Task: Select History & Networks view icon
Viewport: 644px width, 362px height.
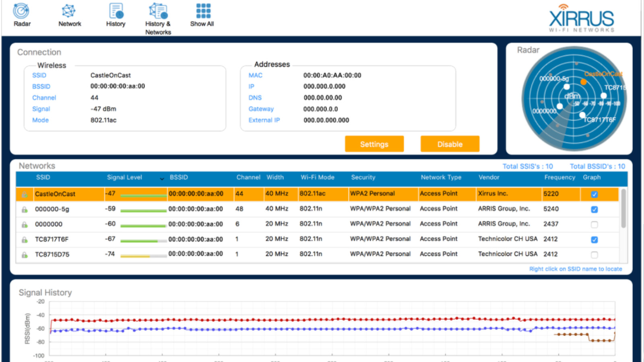Action: click(x=158, y=11)
